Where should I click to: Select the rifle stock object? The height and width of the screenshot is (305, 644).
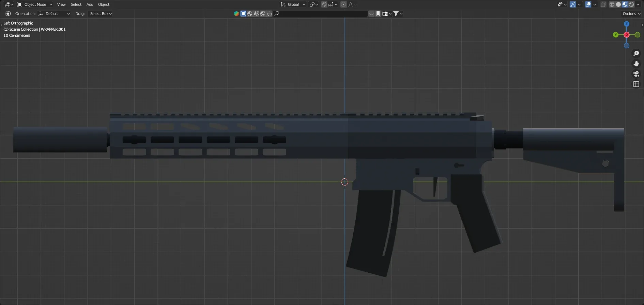[x=574, y=150]
